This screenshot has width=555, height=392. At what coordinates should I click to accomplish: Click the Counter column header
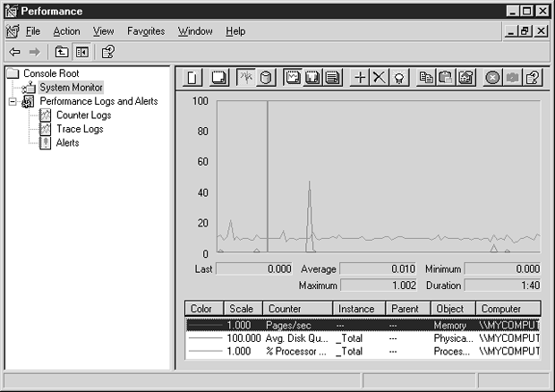coord(297,309)
